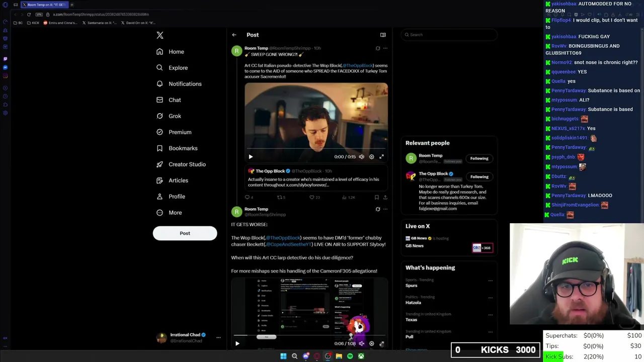This screenshot has width=644, height=362.
Task: Open three-dot menu on first Room Temp post
Action: (385, 48)
